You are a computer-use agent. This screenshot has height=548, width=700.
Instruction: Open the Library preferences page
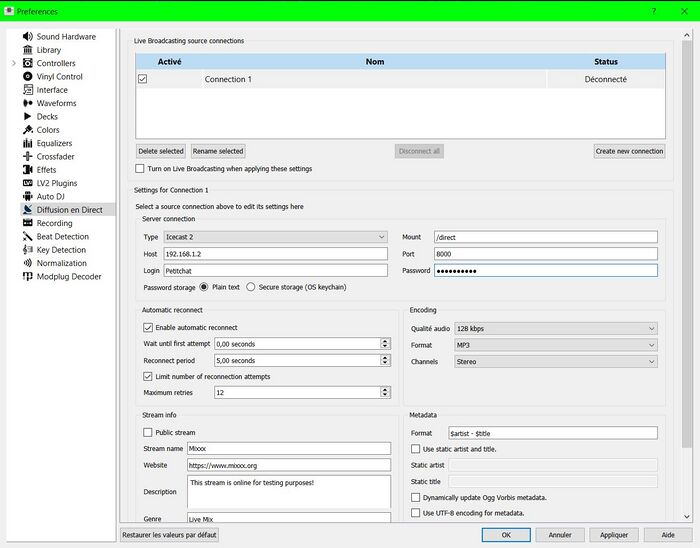tap(49, 50)
